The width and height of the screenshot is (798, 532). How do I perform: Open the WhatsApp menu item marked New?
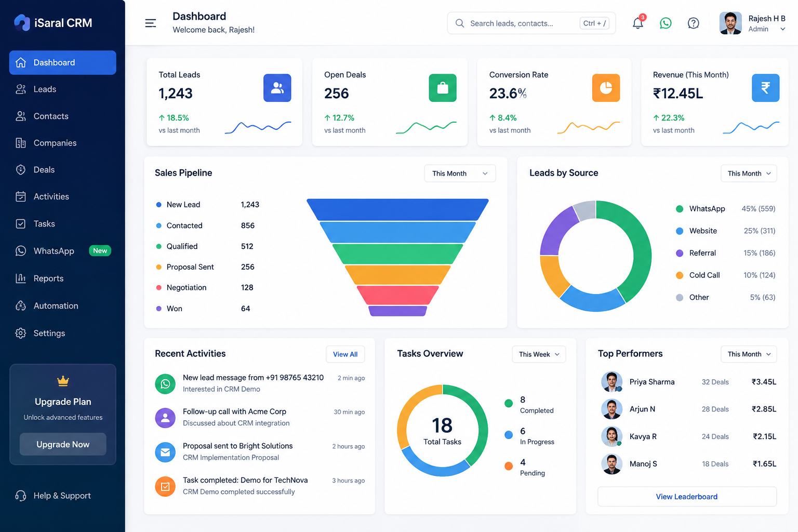point(62,251)
